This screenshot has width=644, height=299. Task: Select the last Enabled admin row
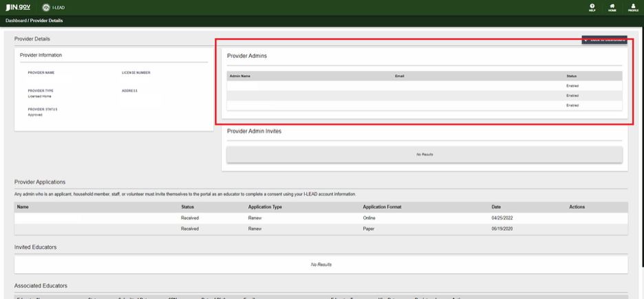coord(425,105)
